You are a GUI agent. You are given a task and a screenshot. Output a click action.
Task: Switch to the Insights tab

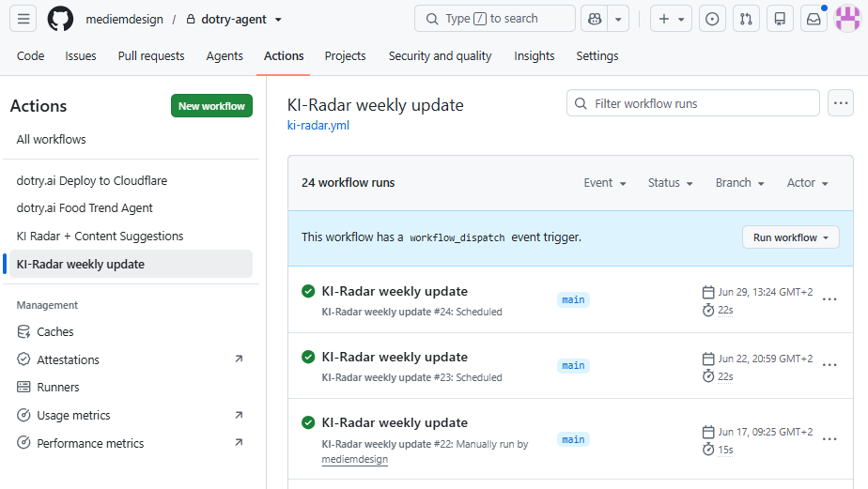(x=535, y=56)
